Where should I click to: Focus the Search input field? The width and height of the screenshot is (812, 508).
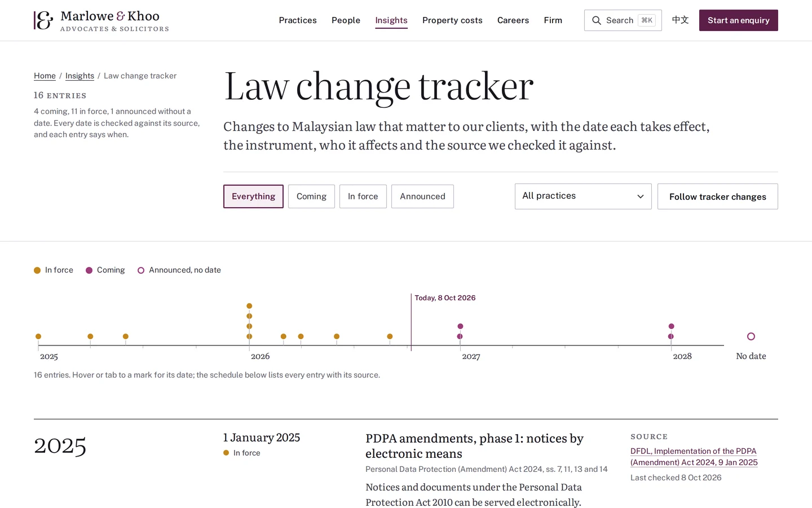(x=623, y=20)
